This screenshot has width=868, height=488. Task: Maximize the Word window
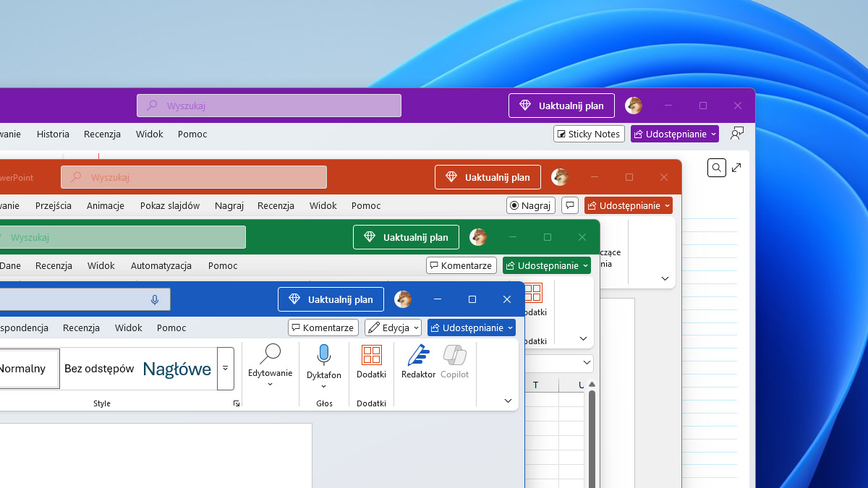coord(472,299)
